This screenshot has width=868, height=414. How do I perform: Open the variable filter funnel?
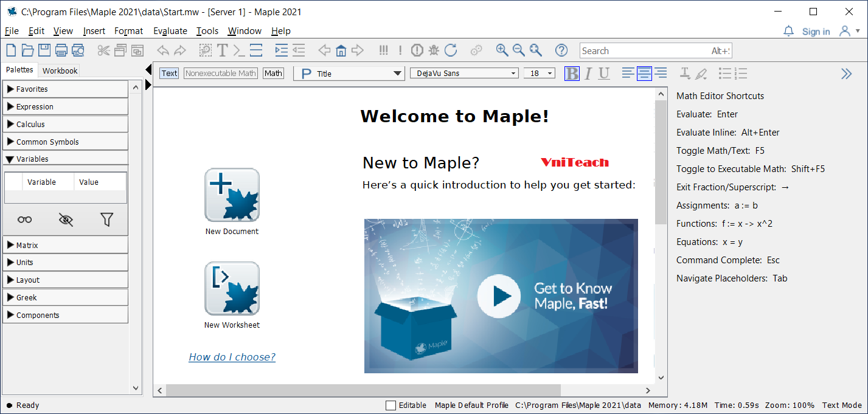107,220
